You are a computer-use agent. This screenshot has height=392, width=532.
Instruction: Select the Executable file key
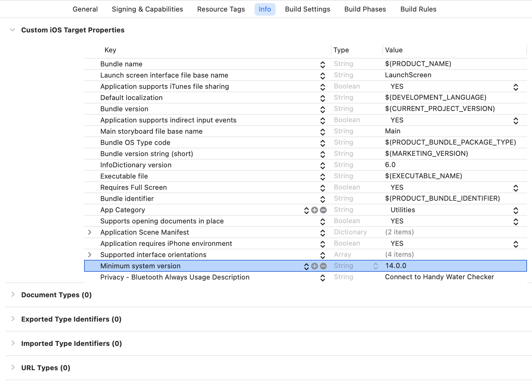(x=124, y=176)
